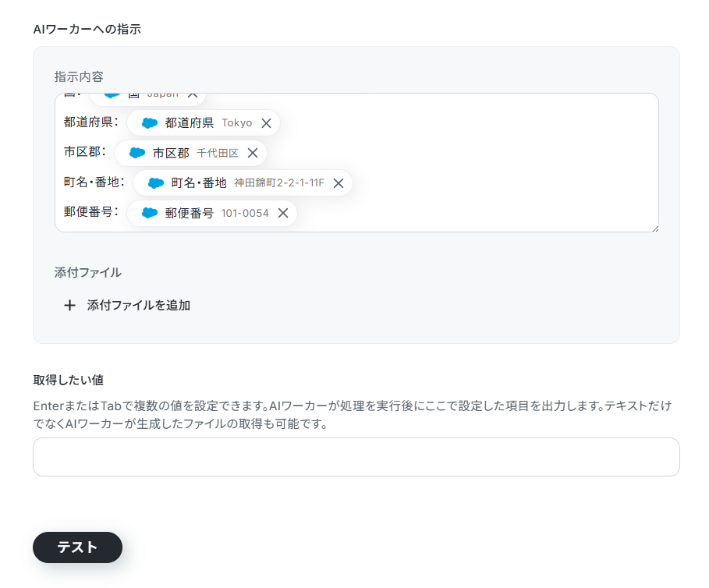709x588 pixels.
Task: Click the 添付ファイル section label
Action: 87,272
